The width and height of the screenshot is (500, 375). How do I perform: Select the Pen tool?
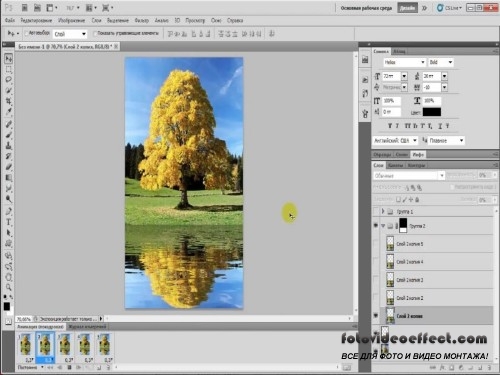click(9, 211)
